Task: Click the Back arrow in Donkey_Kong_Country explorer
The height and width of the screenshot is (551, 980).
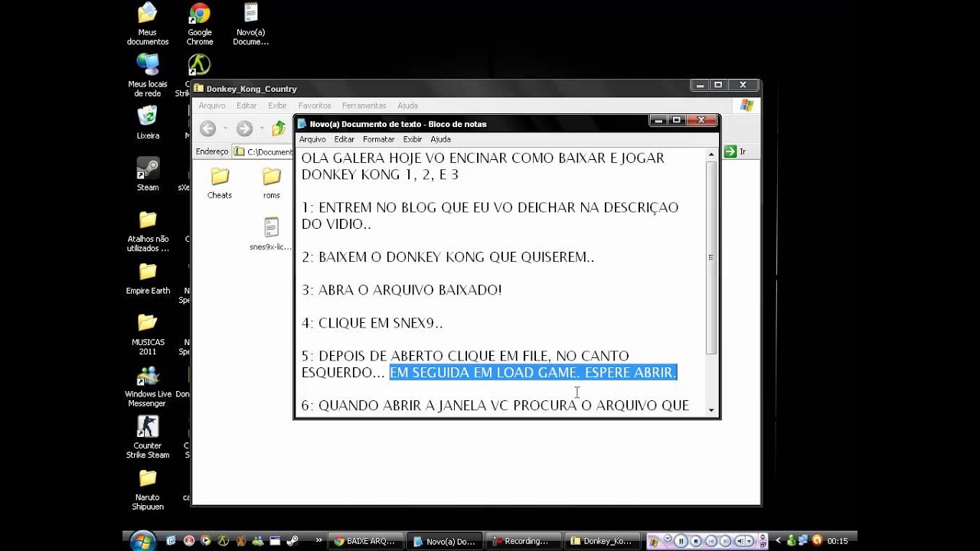Action: 207,129
